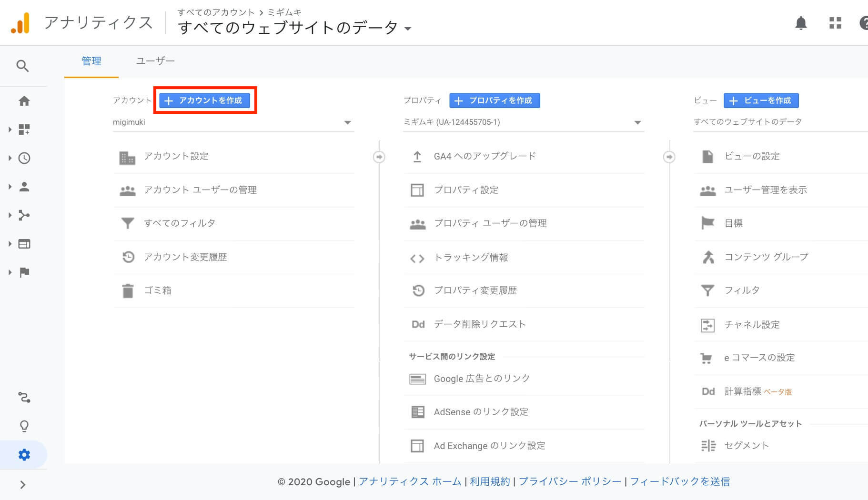Click the アカウントを作成 button
Image resolution: width=868 pixels, height=500 pixels.
(x=205, y=100)
